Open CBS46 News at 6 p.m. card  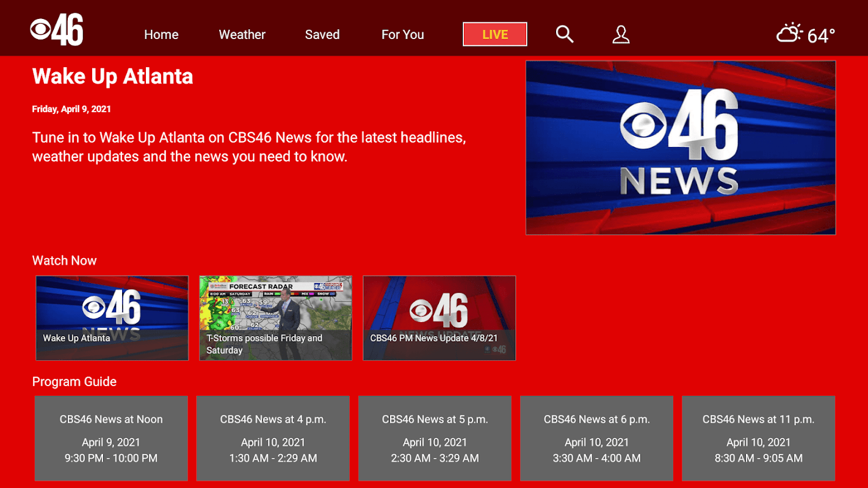(596, 438)
